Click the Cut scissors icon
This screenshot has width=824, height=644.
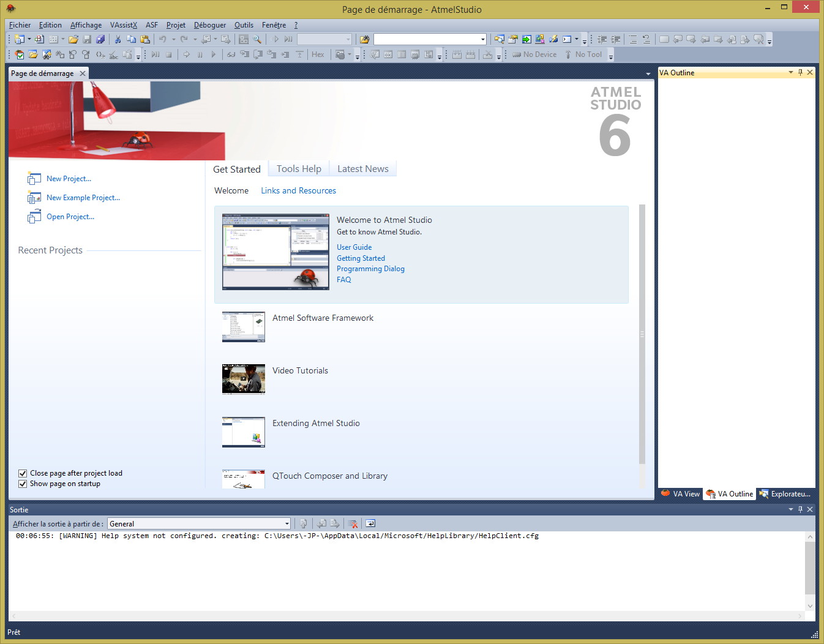[x=118, y=39]
